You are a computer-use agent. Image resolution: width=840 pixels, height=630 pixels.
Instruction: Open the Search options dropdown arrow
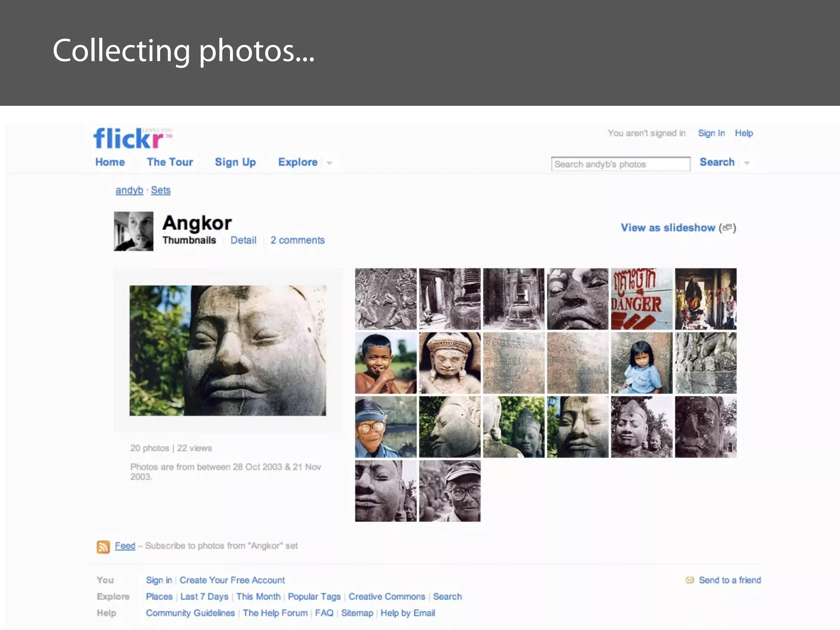pos(747,163)
